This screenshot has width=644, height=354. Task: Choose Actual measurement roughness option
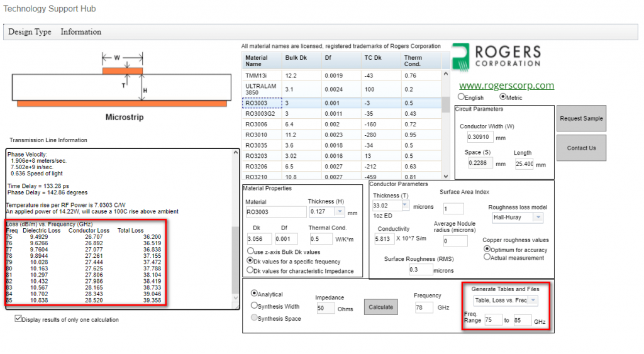tap(487, 257)
